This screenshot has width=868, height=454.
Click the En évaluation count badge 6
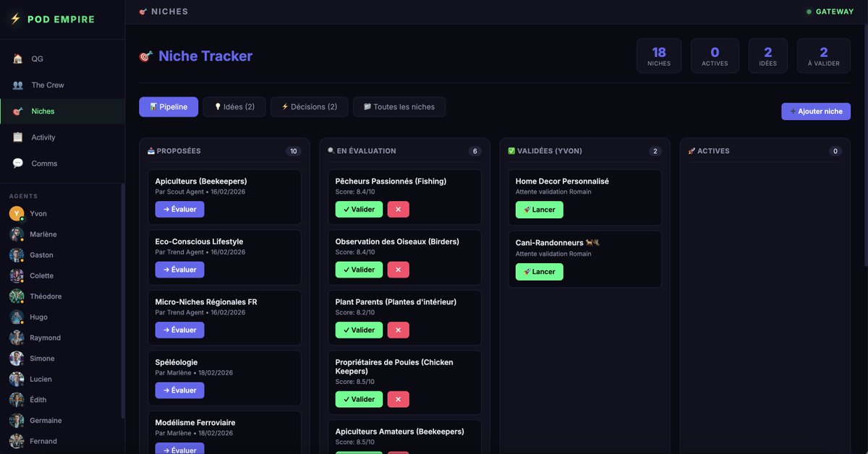[x=475, y=151]
